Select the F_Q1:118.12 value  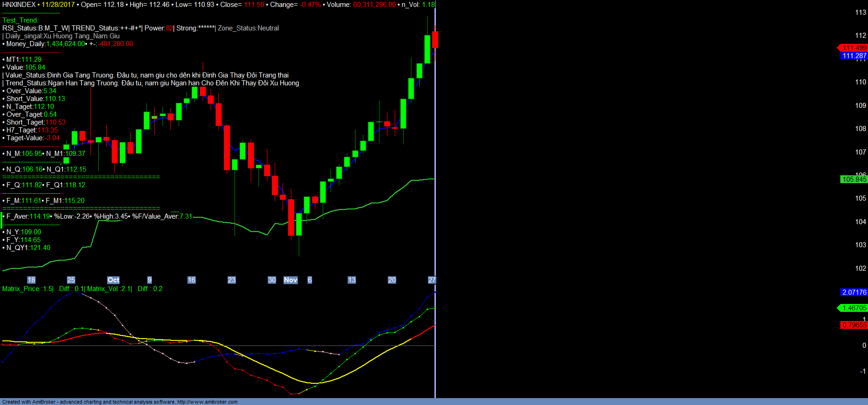coord(66,185)
